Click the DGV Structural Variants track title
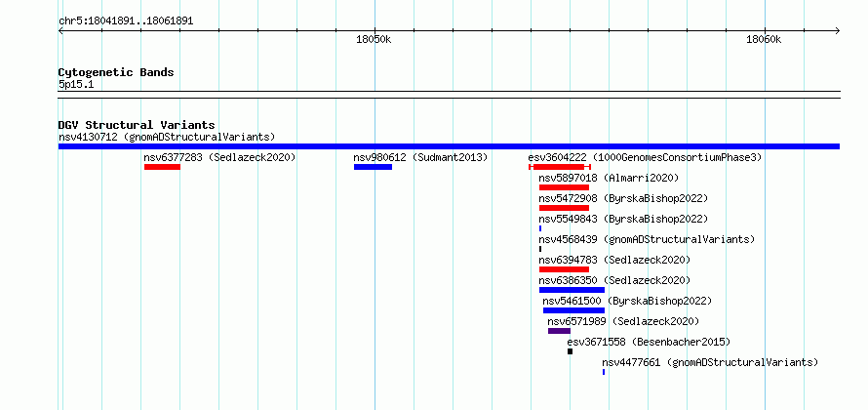 [137, 125]
